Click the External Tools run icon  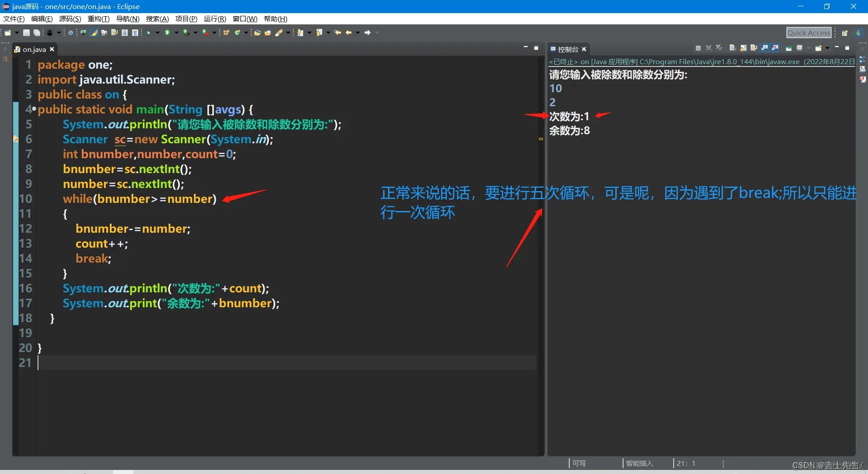click(x=205, y=33)
